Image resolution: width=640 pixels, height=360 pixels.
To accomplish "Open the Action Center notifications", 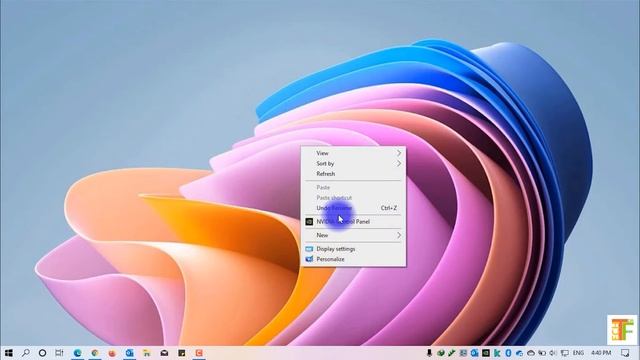I will [x=625, y=353].
